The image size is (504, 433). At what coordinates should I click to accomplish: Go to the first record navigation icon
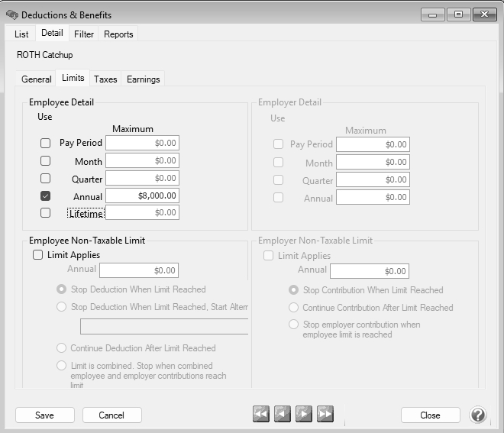(x=261, y=414)
